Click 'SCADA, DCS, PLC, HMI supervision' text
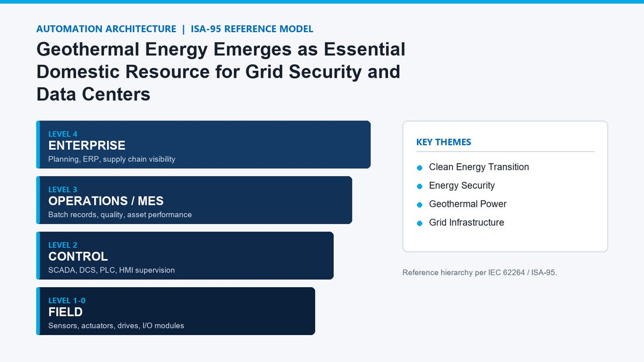The width and height of the screenshot is (644, 362). (x=111, y=270)
